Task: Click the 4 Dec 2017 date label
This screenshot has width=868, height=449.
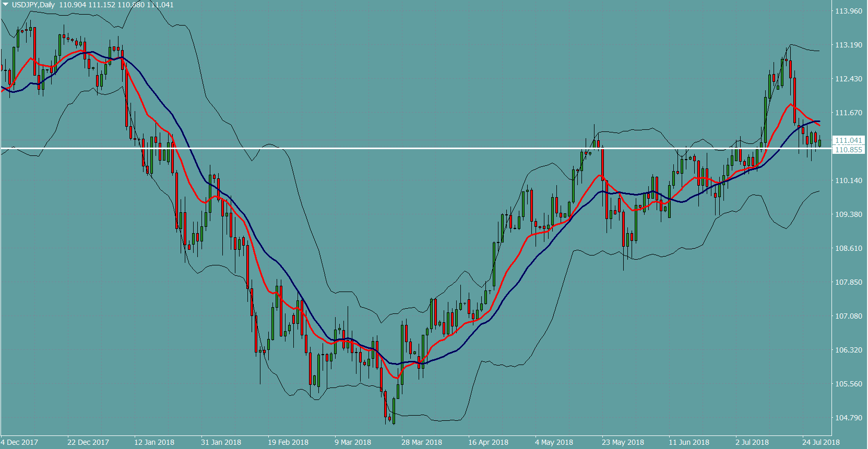Action: 20,442
